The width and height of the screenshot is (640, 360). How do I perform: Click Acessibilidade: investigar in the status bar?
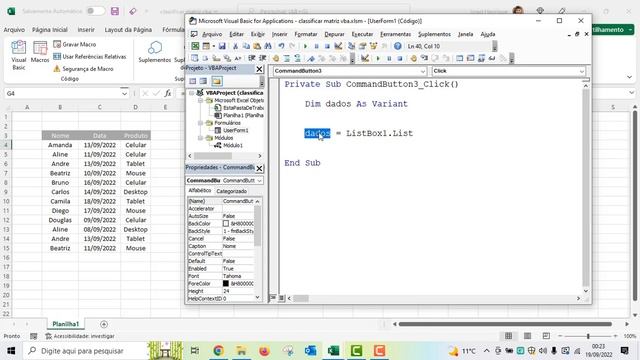click(80, 336)
